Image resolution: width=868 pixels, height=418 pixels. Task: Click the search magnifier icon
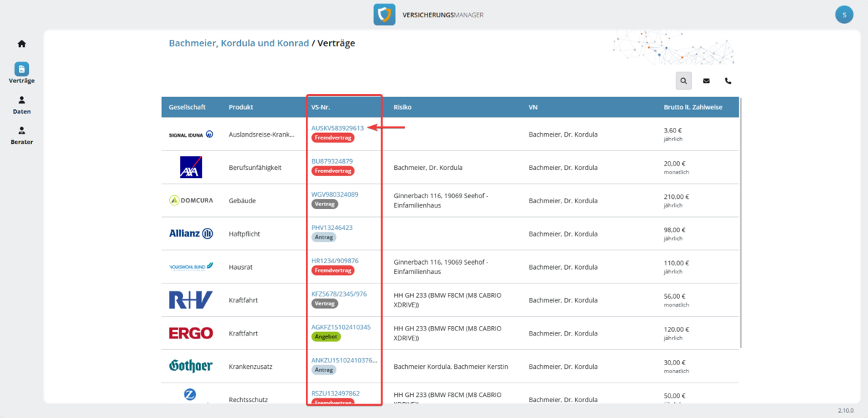pyautogui.click(x=684, y=81)
